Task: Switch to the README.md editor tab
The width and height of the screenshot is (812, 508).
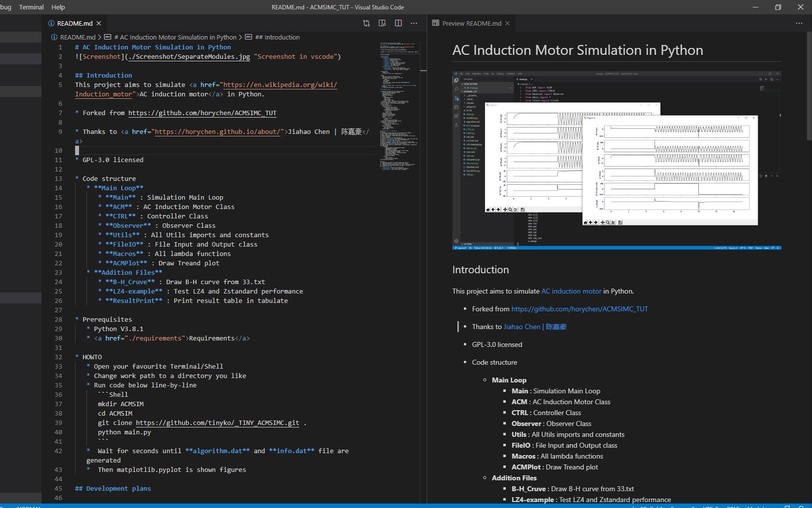Action: tap(74, 23)
